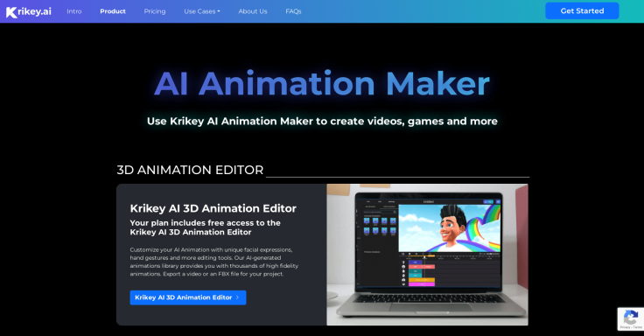
Task: Click 'Your plan includes free access' text
Action: (206, 227)
